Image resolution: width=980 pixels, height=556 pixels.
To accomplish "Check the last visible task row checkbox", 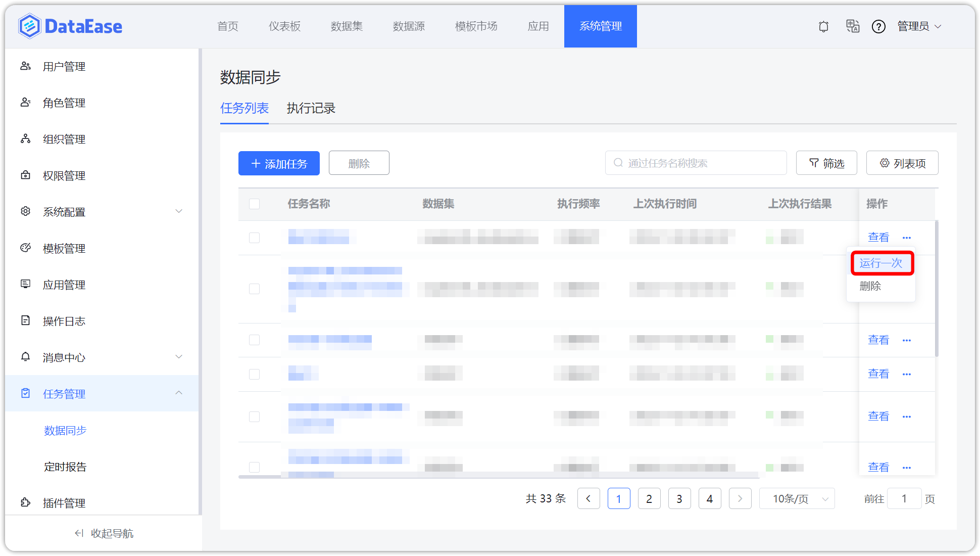I will (x=254, y=467).
